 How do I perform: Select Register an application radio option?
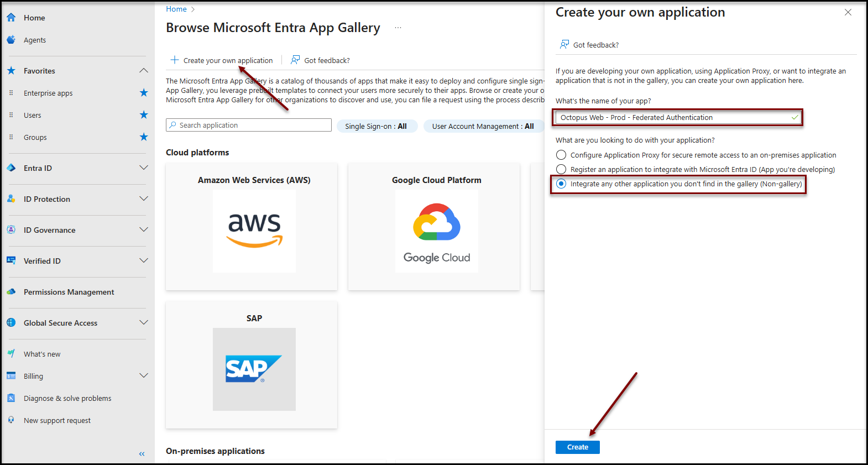click(x=561, y=169)
